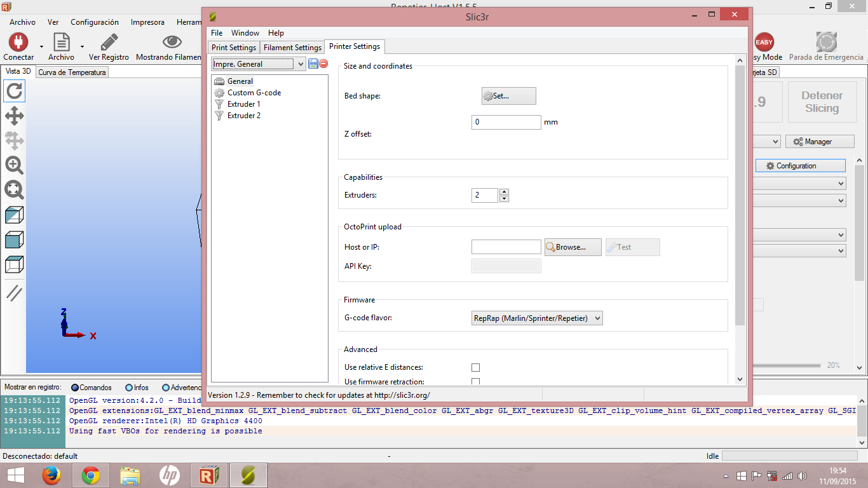Screen dimensions: 868x488
Task: Click the Archivo document icon in Repetier-Host toolbar
Action: pos(61,42)
